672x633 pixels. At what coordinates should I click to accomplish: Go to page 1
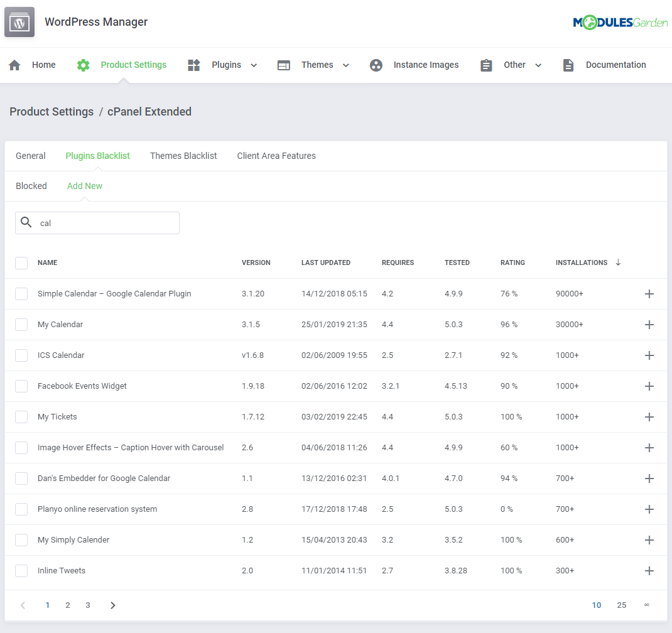[48, 605]
